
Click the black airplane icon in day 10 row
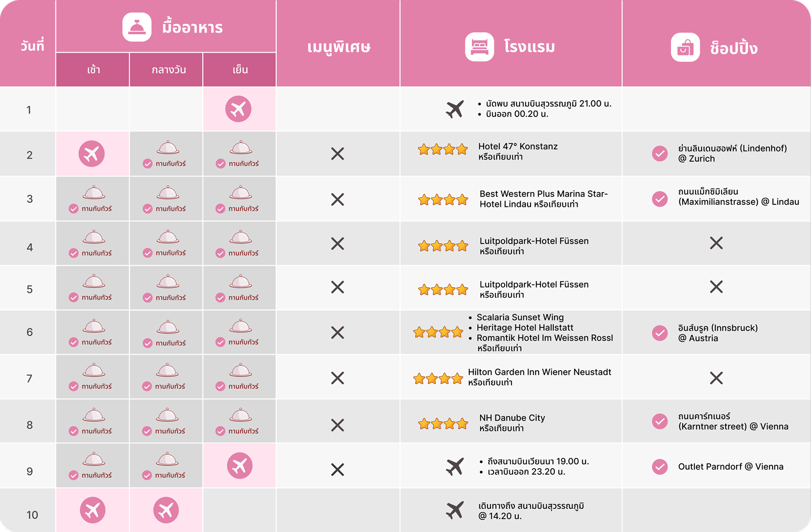(x=455, y=510)
